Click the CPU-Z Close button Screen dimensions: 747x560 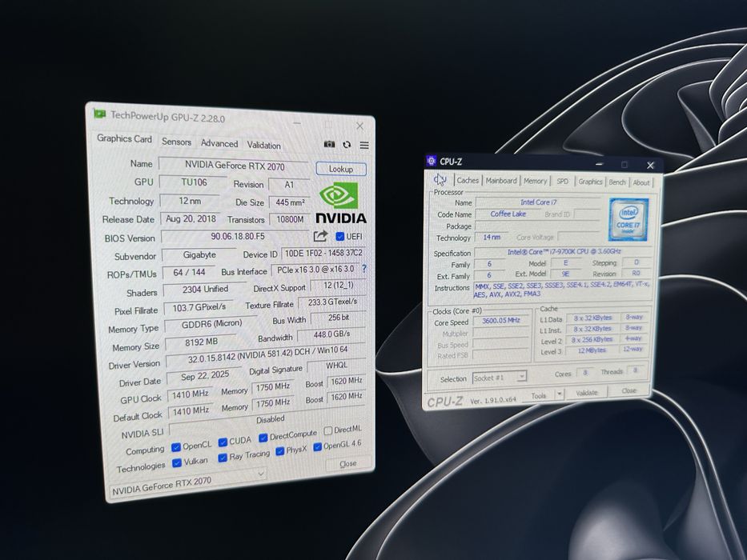(x=629, y=390)
